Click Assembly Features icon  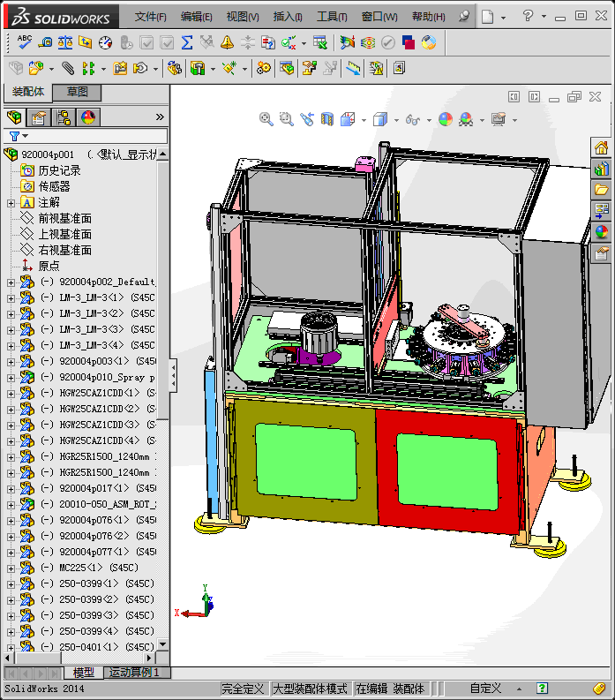point(198,68)
